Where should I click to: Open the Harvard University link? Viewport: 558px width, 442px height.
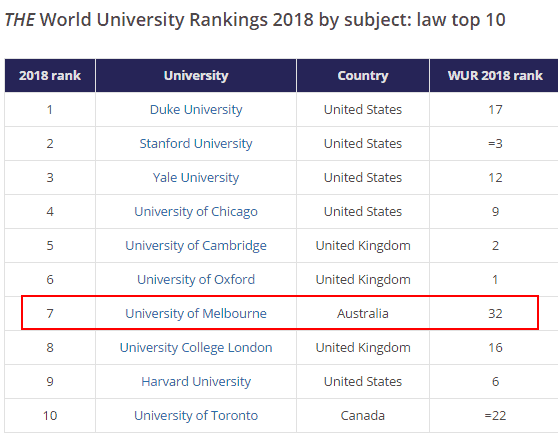[x=196, y=382]
